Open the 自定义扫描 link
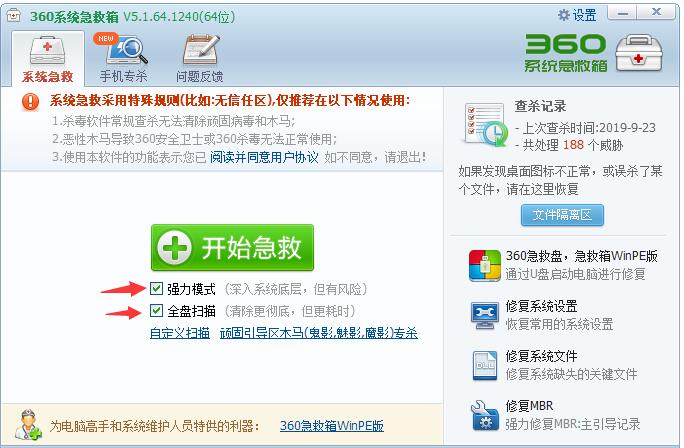 click(180, 333)
